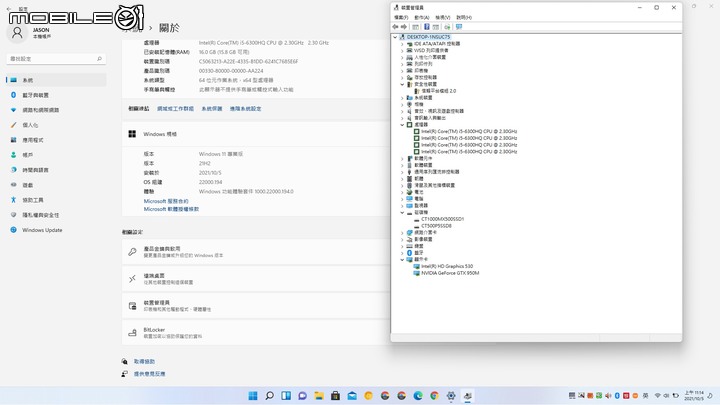Click 提供意見反應 (Give feedback) link
This screenshot has height=405, width=720.
click(x=149, y=374)
